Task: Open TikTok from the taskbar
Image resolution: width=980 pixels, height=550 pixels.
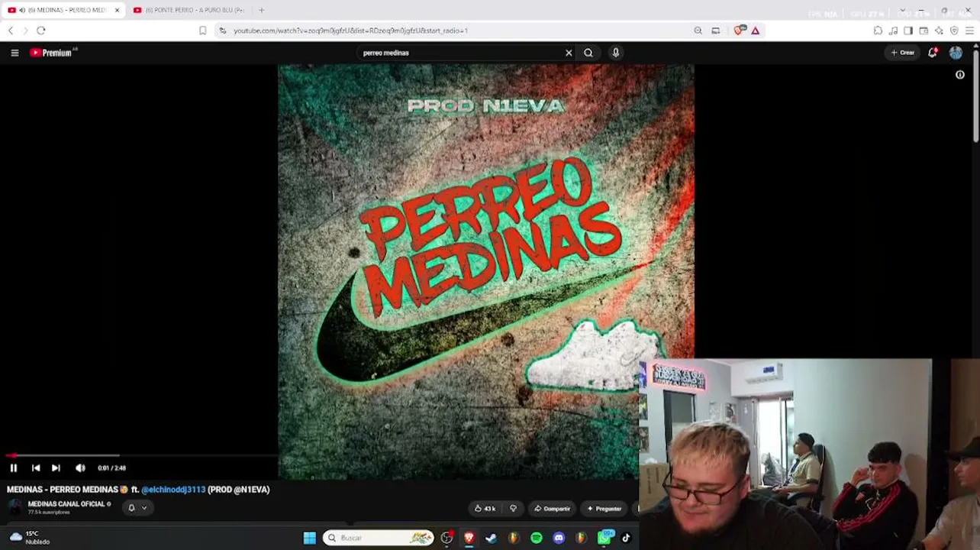Action: tap(626, 538)
